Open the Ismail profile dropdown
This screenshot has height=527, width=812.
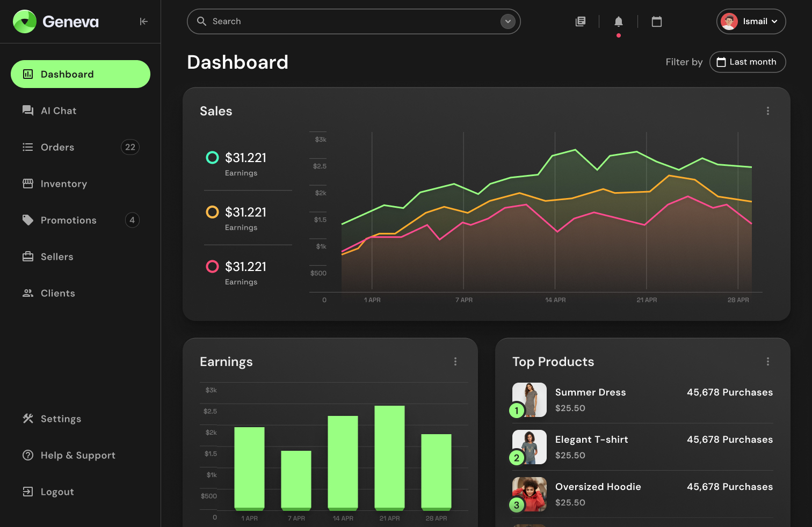(751, 21)
